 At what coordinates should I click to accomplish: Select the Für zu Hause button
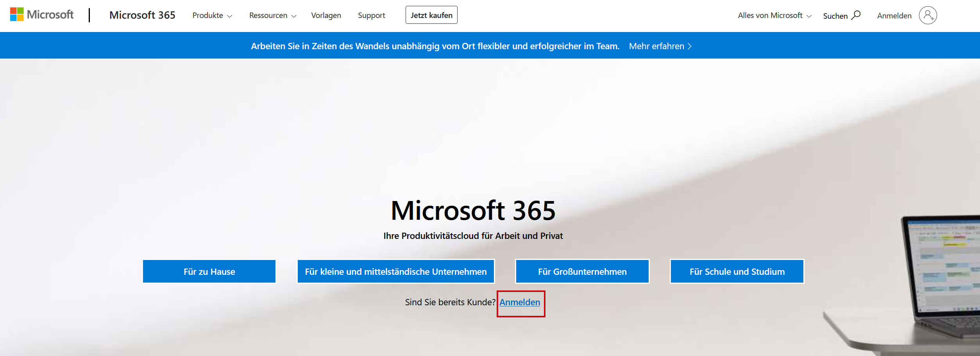(x=209, y=271)
